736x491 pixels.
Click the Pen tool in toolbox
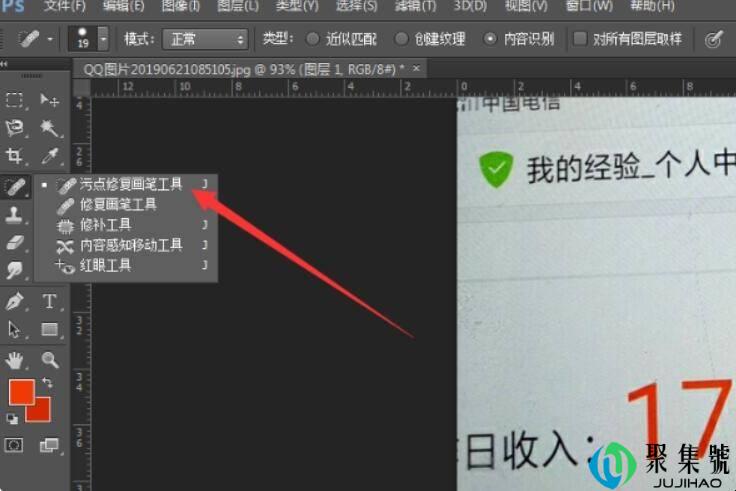[x=15, y=301]
